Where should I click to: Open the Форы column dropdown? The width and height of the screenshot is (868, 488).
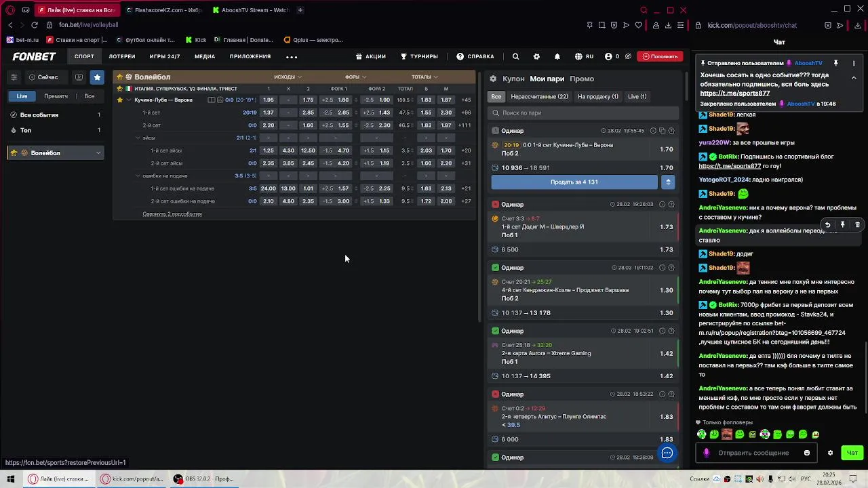click(355, 77)
